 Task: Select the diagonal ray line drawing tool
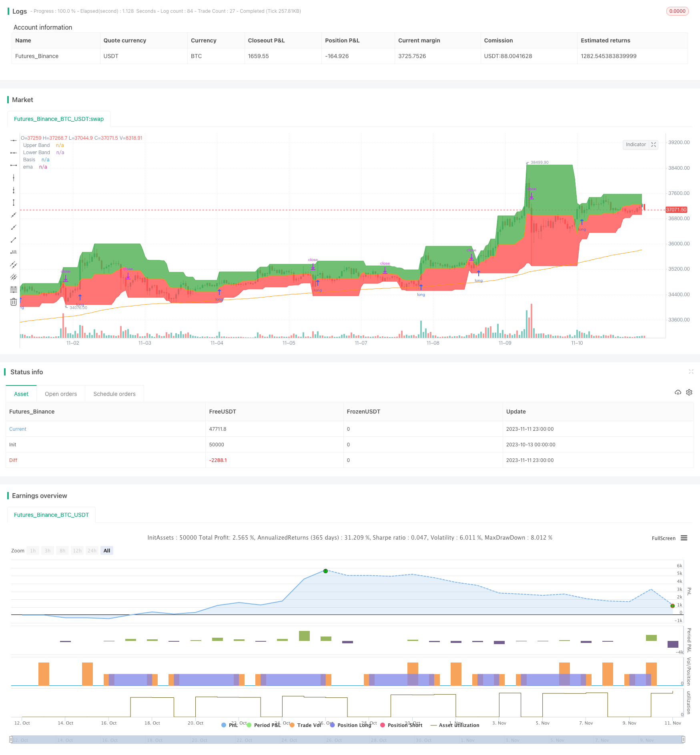pyautogui.click(x=14, y=227)
